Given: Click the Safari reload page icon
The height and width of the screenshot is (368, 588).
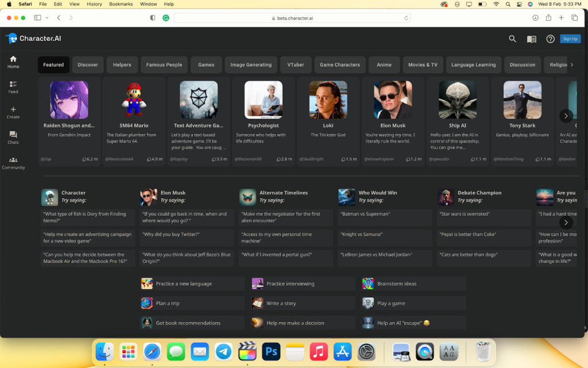Looking at the screenshot, I should point(407,18).
